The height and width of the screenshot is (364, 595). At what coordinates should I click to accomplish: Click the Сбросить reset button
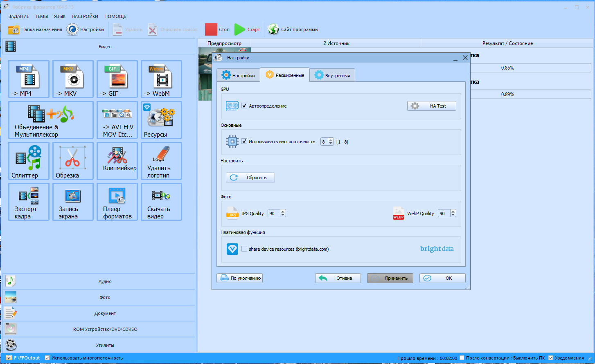[x=250, y=178]
